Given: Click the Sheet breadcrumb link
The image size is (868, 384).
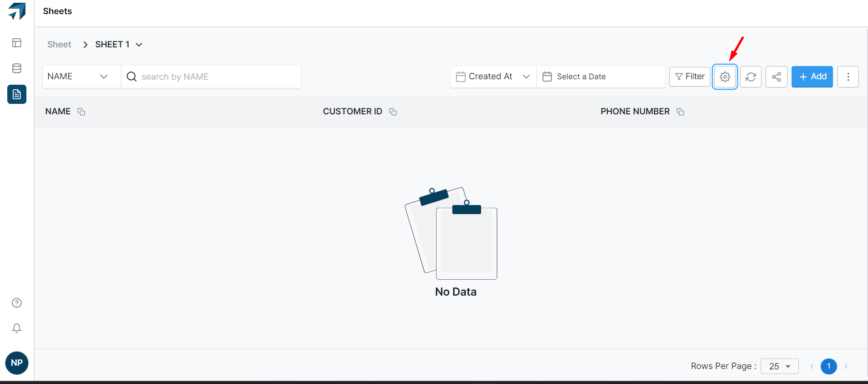Looking at the screenshot, I should [59, 44].
